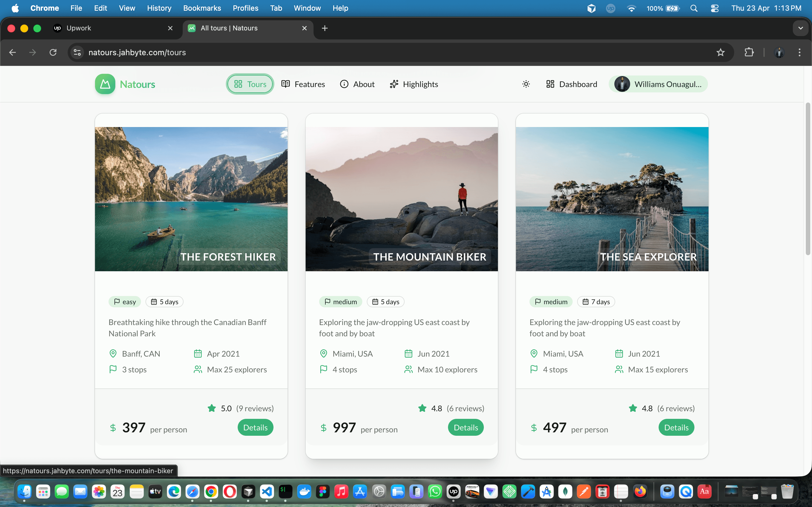Open the tab list dropdown chevron

coord(801,28)
